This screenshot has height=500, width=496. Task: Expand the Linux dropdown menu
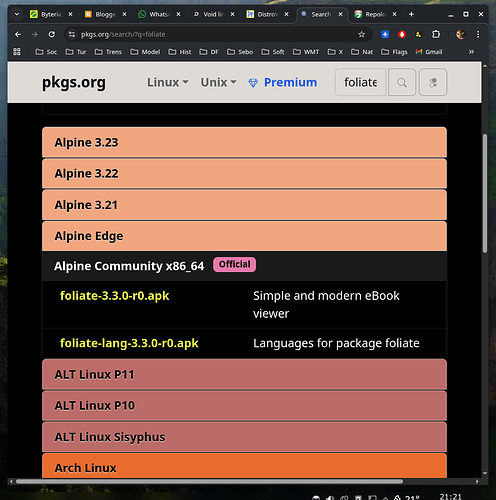pos(168,82)
